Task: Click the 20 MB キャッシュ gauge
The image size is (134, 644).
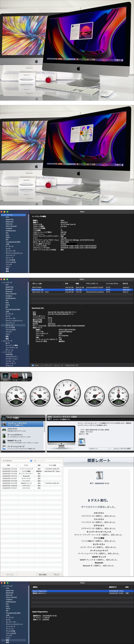Action: [40, 396]
